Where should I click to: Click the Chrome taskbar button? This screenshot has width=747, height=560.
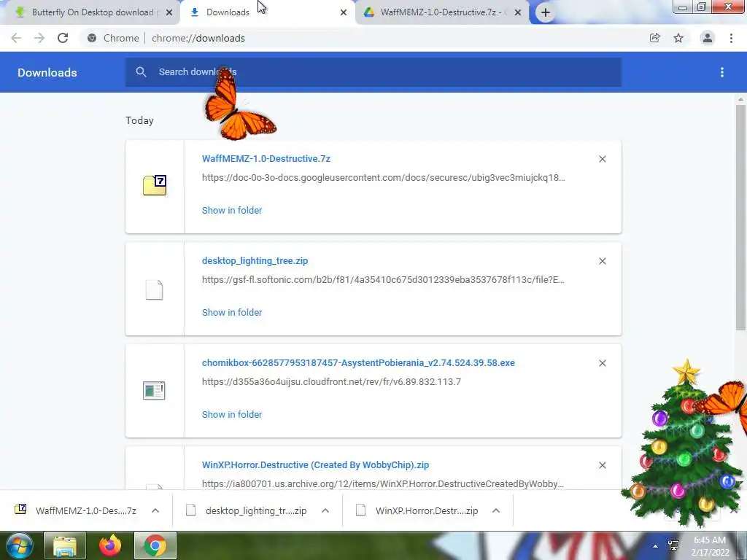pyautogui.click(x=155, y=545)
